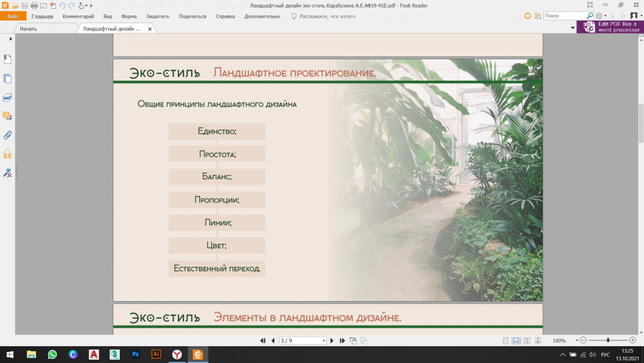The image size is (644, 363).
Task: Jump to the first page button
Action: [x=263, y=340]
